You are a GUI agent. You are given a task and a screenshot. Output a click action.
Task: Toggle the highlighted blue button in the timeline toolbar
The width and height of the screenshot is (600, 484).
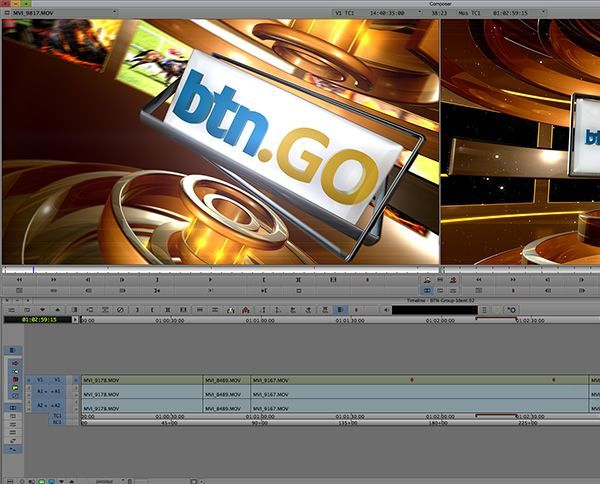(x=340, y=310)
